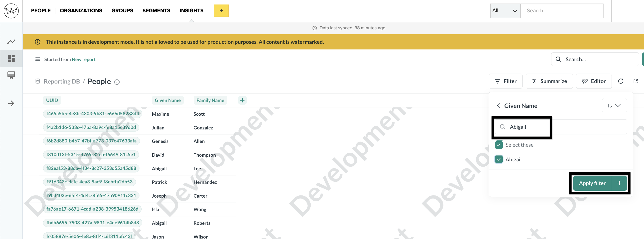The height and width of the screenshot is (239, 644).
Task: Open UUID f810d13f-5315-4769-82eb-f6649f81c5e1
Action: (x=91, y=155)
